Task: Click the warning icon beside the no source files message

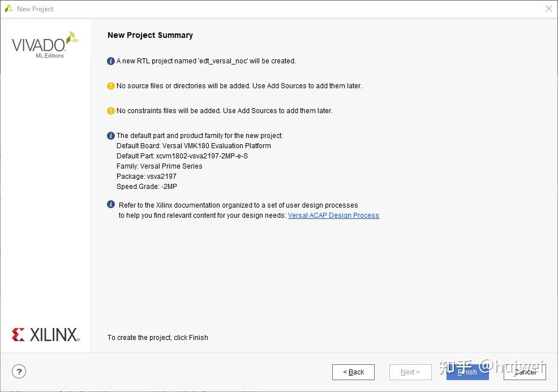Action: tap(111, 86)
